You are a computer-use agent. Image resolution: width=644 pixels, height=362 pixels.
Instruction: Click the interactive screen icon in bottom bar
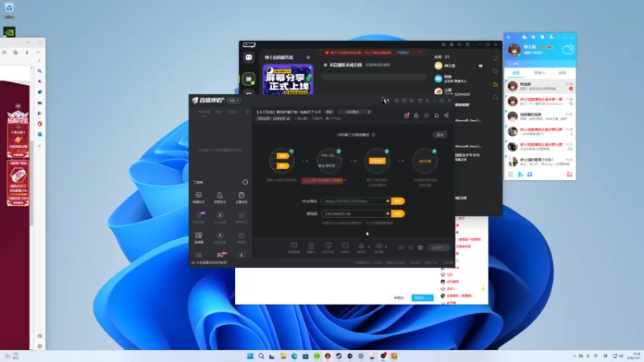pyautogui.click(x=328, y=246)
